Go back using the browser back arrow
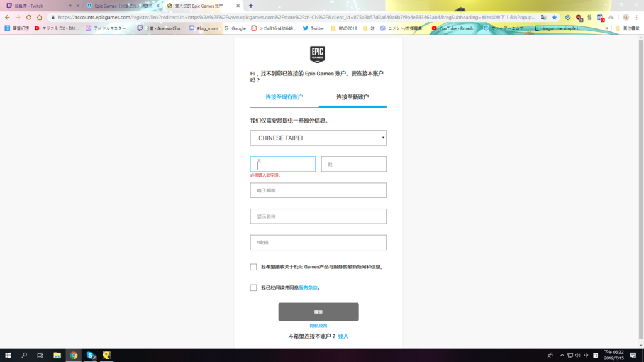Screen dimensions: 644x362 8,18
